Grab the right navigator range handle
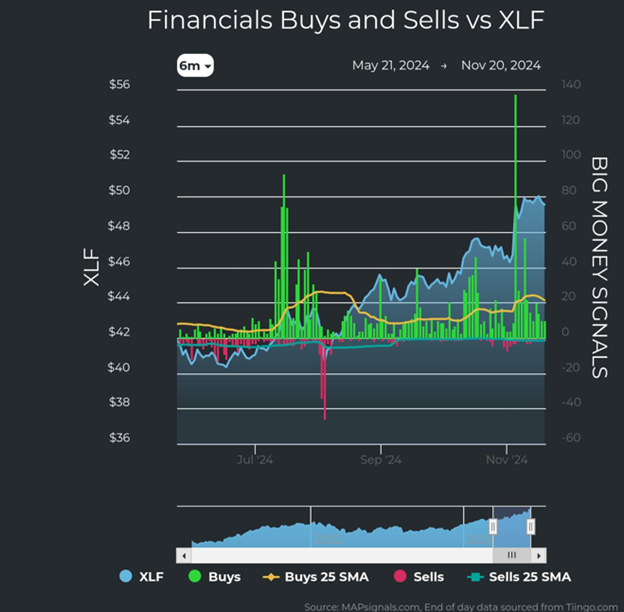Viewport: 624px width, 612px height. (531, 526)
